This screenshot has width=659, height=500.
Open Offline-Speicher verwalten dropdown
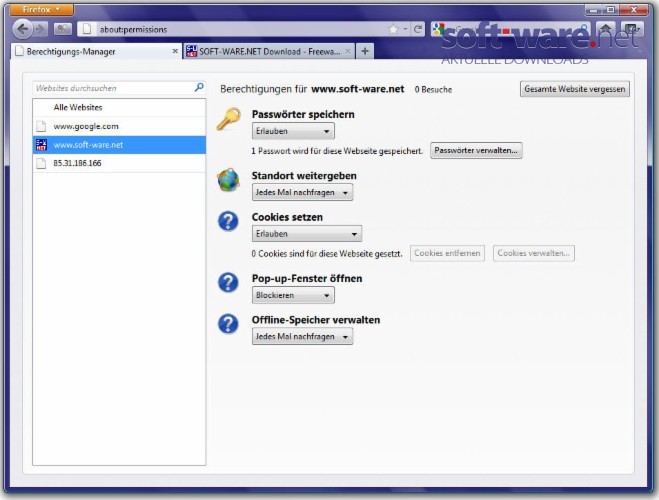[x=302, y=337]
